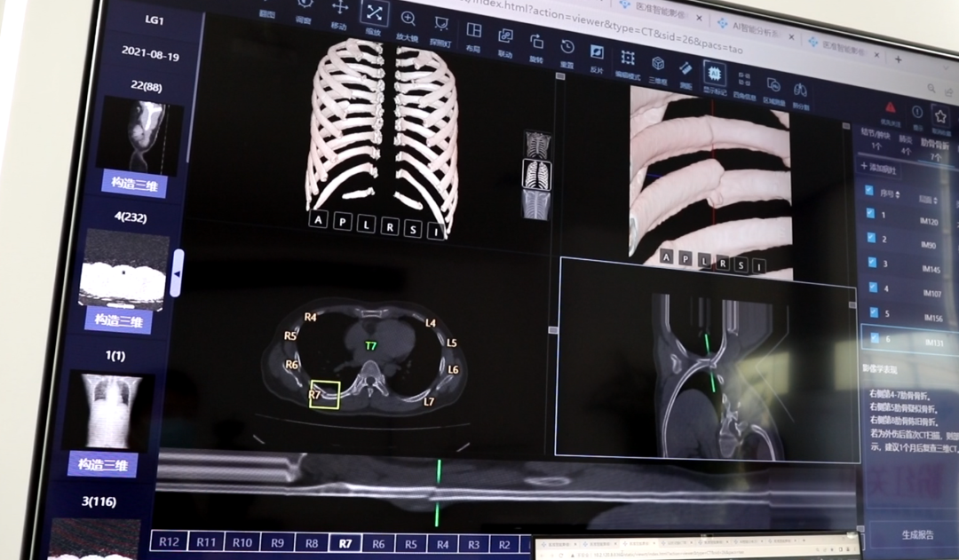Click the circled exclamation hint icon
Image resolution: width=959 pixels, height=560 pixels.
(916, 112)
